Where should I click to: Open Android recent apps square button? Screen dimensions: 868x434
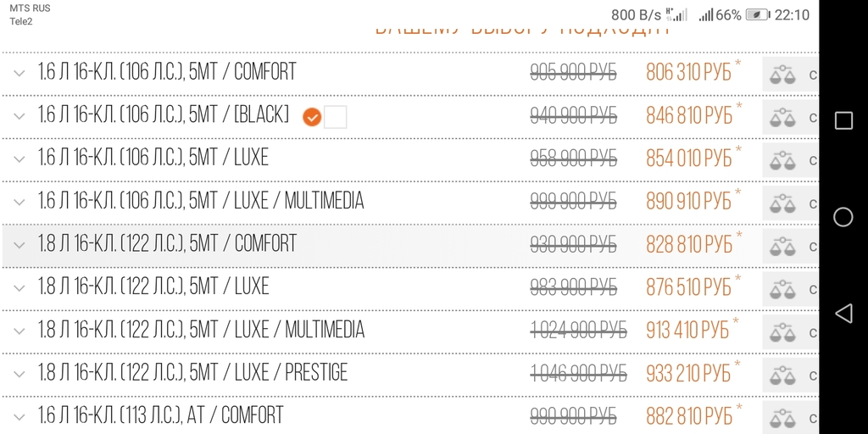tap(843, 120)
